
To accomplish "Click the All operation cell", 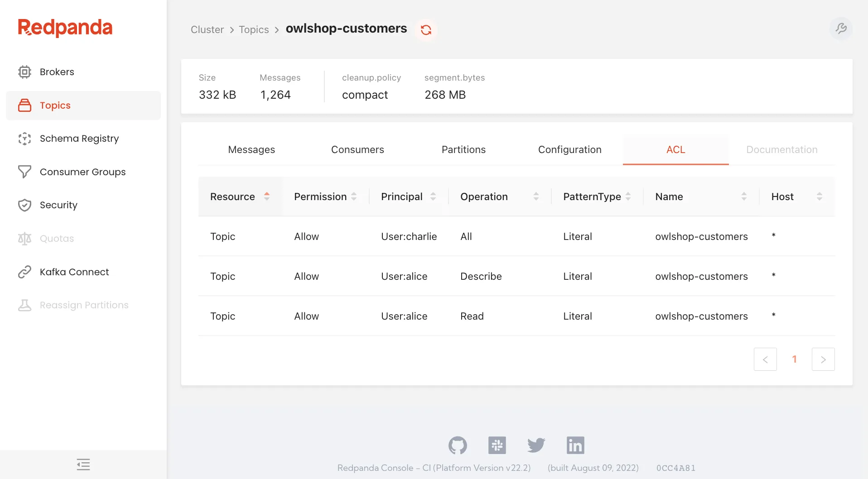I will [466, 236].
